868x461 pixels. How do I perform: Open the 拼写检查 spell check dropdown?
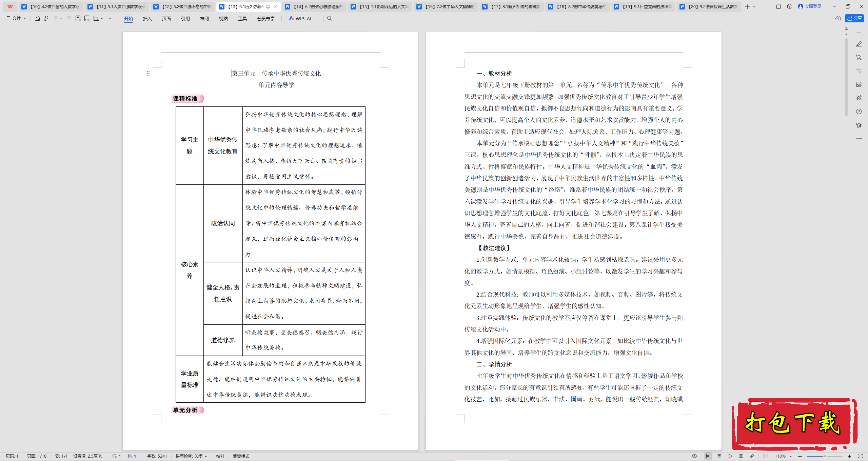[x=191, y=456]
